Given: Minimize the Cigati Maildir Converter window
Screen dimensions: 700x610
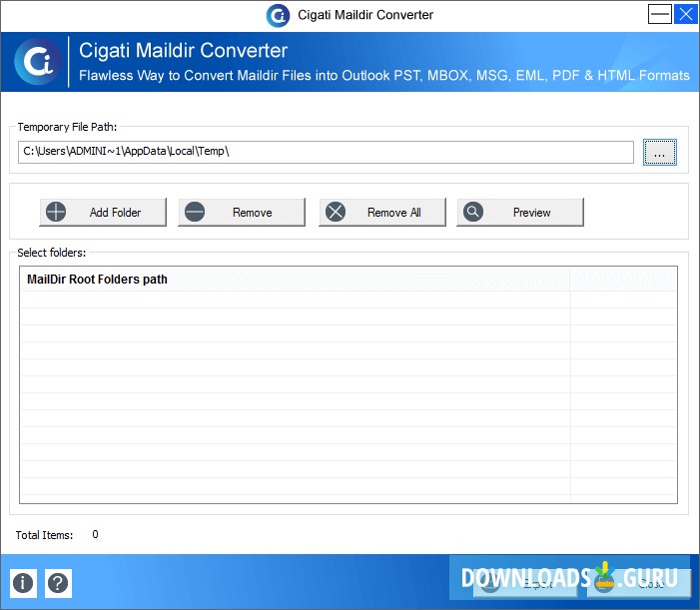Looking at the screenshot, I should coord(660,14).
